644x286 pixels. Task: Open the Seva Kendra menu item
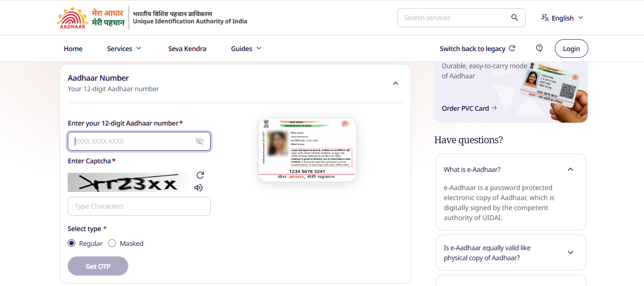pyautogui.click(x=187, y=48)
